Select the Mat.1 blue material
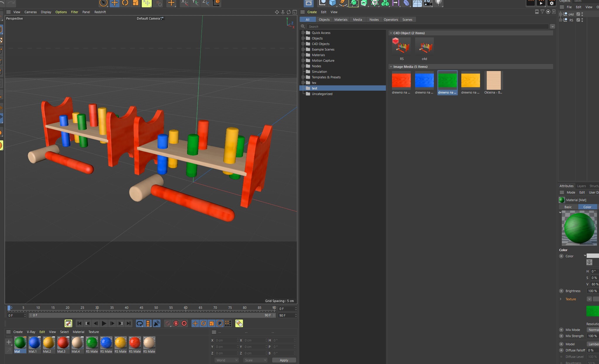This screenshot has height=364, width=599. 34,345
